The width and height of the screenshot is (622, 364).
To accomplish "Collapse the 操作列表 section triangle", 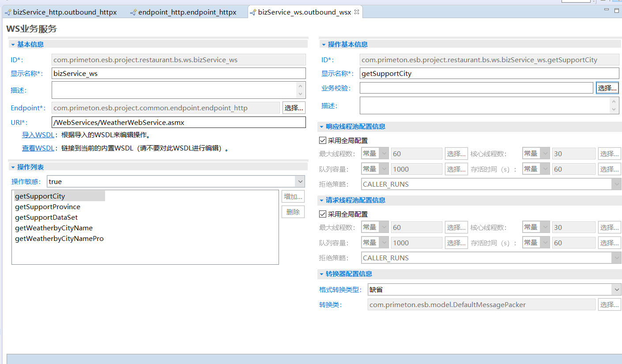I will tap(13, 167).
